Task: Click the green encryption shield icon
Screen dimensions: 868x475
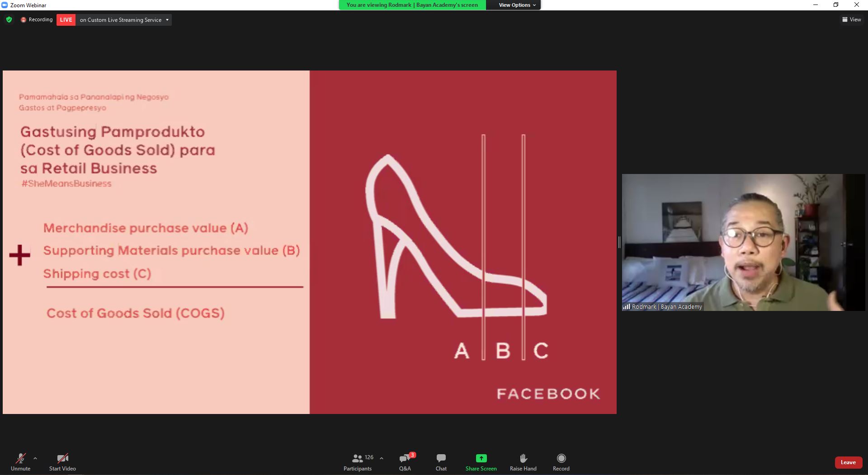Action: point(9,20)
